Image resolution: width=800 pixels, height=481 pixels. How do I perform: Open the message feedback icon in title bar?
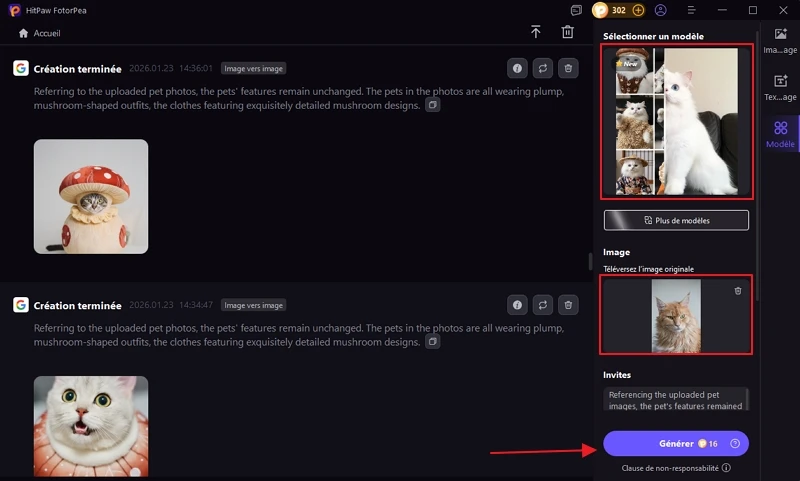pos(576,10)
